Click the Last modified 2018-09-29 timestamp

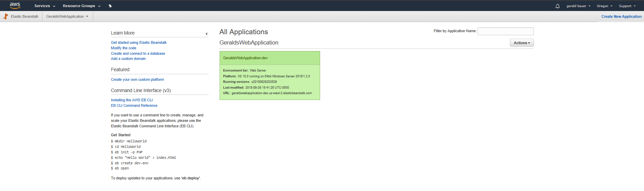pyautogui.click(x=267, y=88)
